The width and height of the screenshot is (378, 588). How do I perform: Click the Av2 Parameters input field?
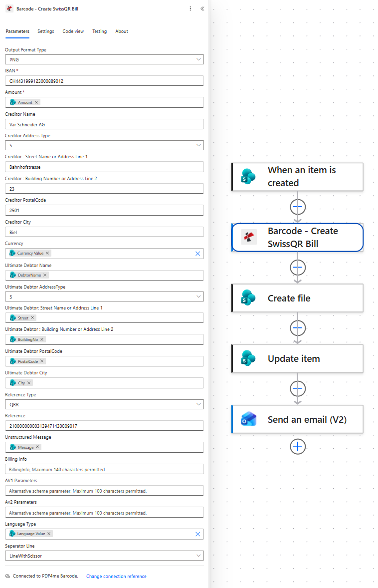click(x=104, y=513)
